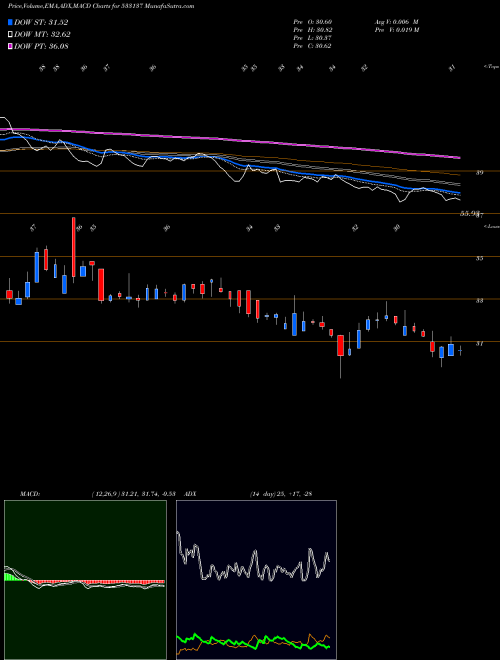Click the tallest red candlestick in price chart
500x660 pixels.
(74, 247)
